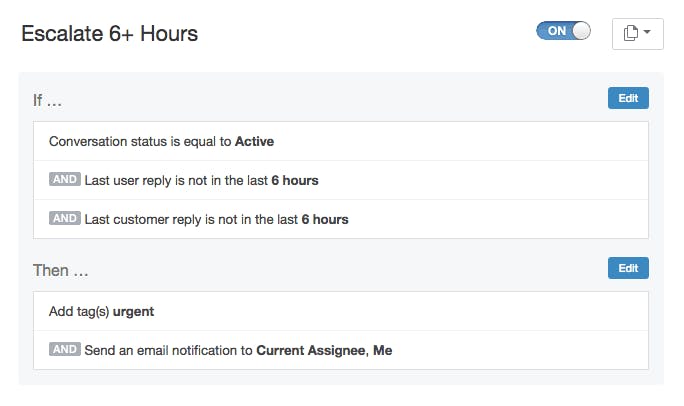
Task: Click the bold Active status value
Action: tap(254, 142)
